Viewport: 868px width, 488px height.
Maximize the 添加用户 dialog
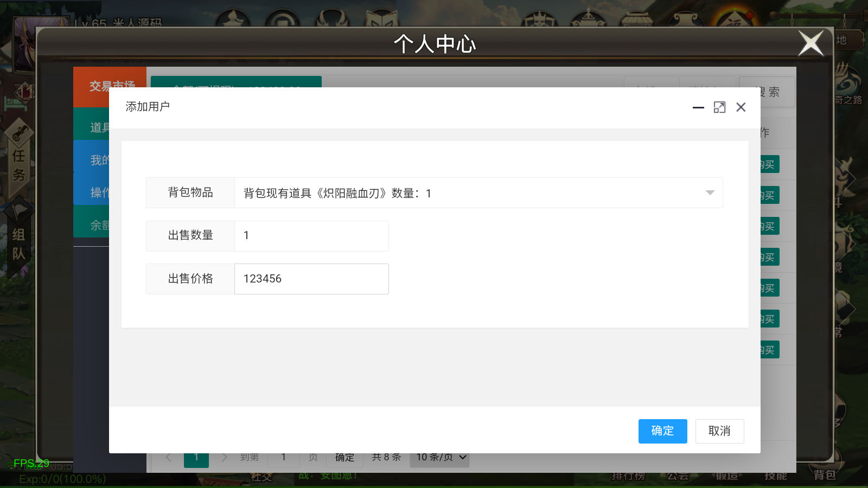719,107
